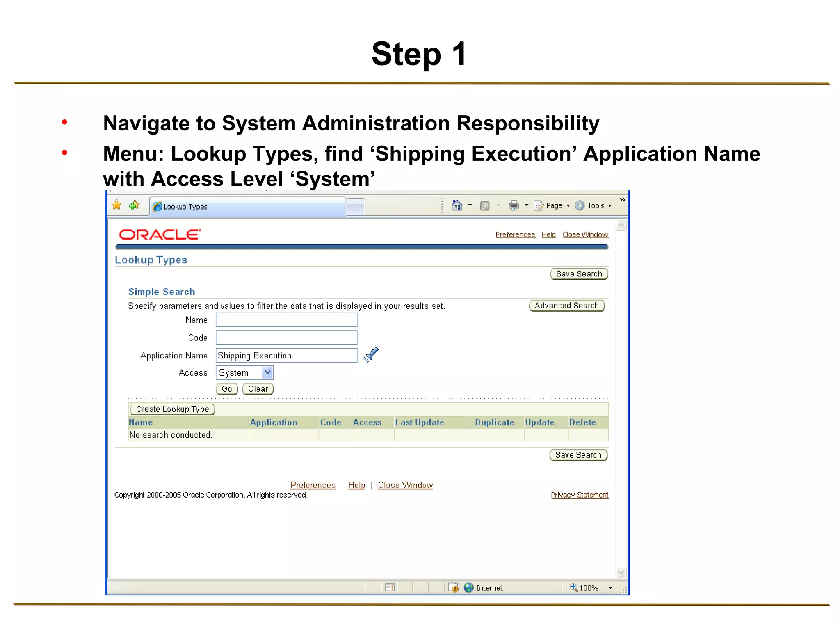The height and width of the screenshot is (630, 840).
Task: Click the Advanced Search button
Action: 566,306
